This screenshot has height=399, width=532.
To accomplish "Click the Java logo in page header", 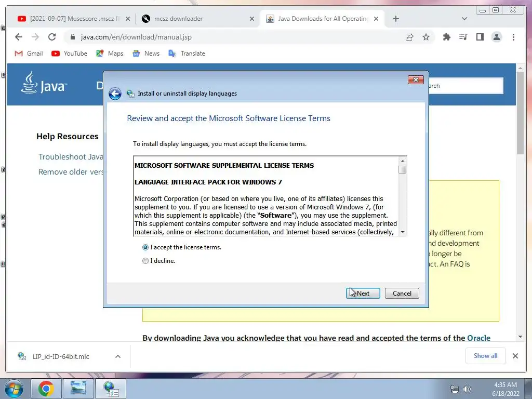I will (44, 83).
